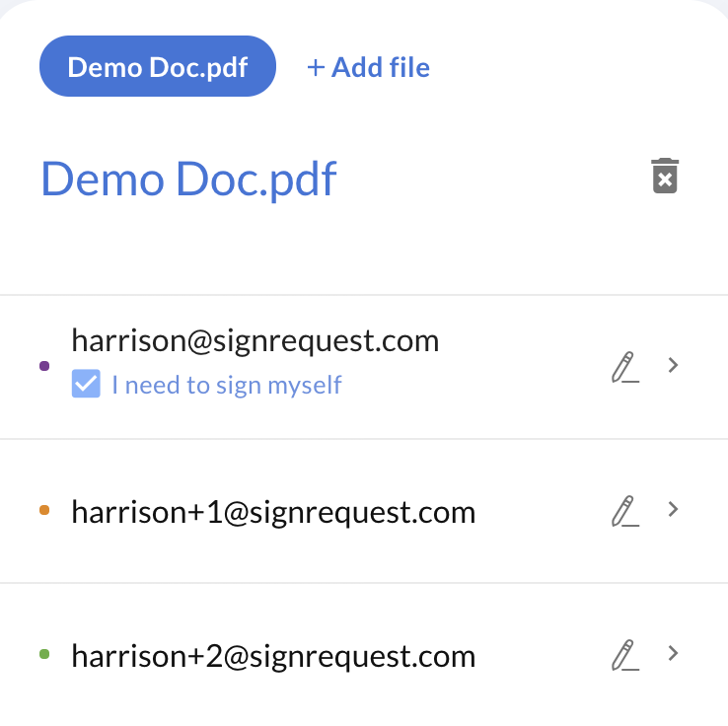Click the pencil icon for harrison@signrequest.com
Image resolution: width=728 pixels, height=726 pixels.
[625, 367]
